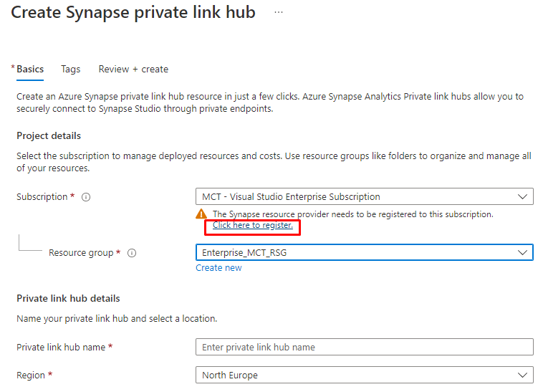Click the Private link hub details heading

click(x=68, y=298)
